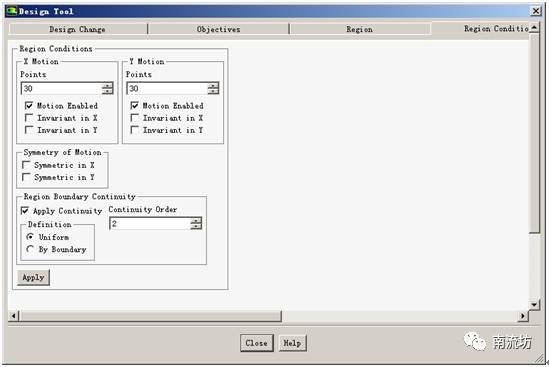Click the Design Tool title bar icon
The height and width of the screenshot is (367, 549).
(x=12, y=11)
